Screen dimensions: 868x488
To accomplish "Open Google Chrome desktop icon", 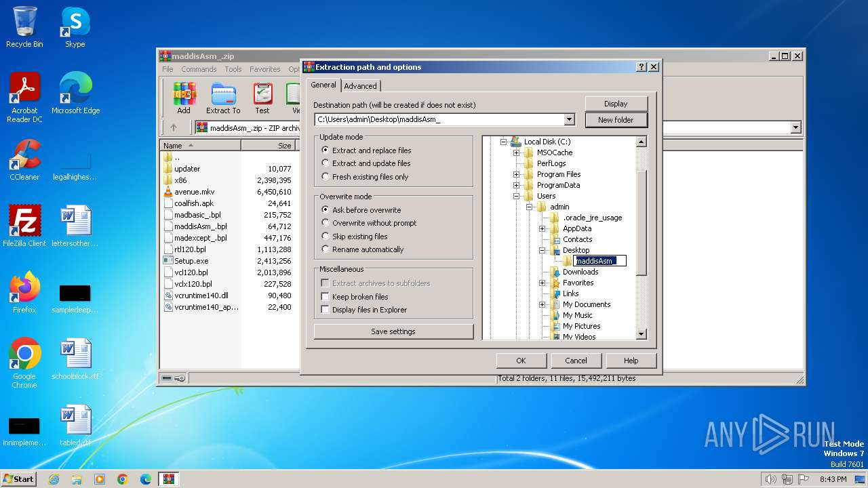I will 24,363.
